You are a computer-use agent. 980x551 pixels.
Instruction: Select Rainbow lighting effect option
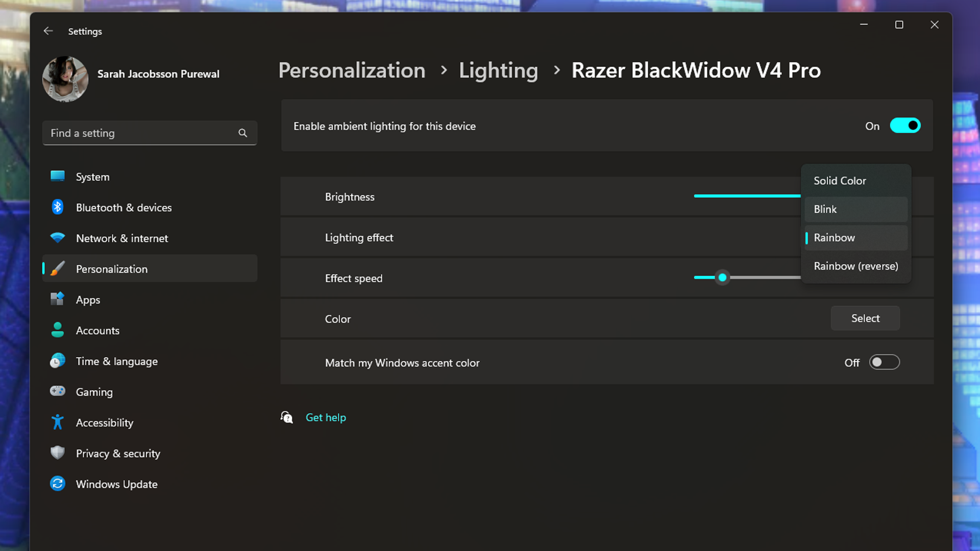834,237
